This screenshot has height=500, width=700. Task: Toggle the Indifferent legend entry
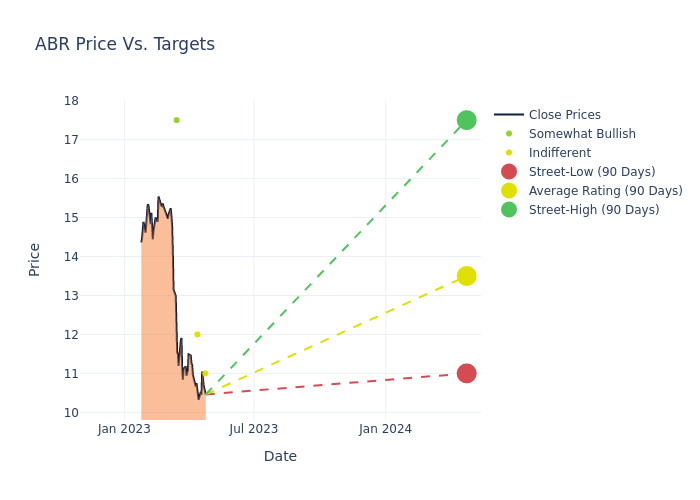coord(559,153)
